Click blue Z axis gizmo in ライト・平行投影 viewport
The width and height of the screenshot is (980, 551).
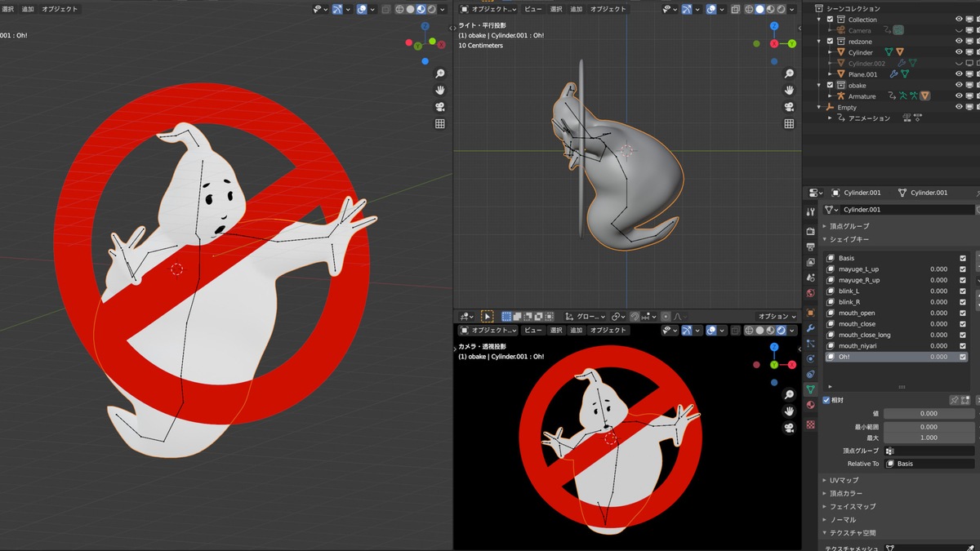774,27
